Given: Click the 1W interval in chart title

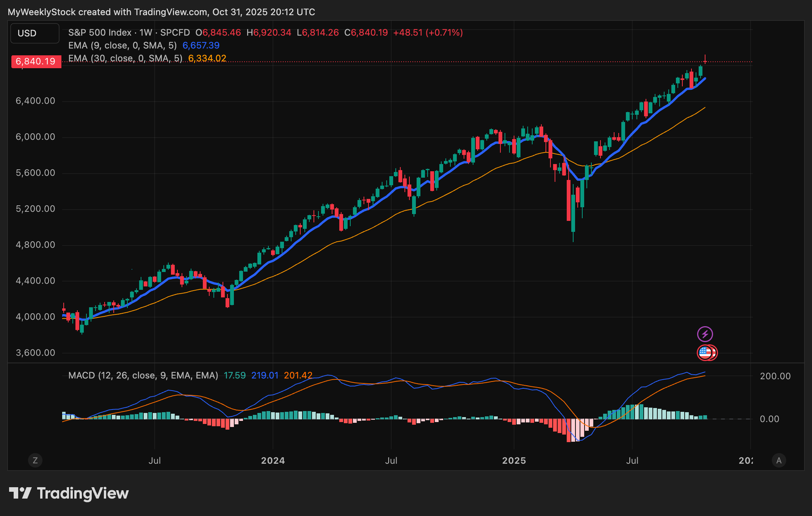Looking at the screenshot, I should tap(146, 33).
